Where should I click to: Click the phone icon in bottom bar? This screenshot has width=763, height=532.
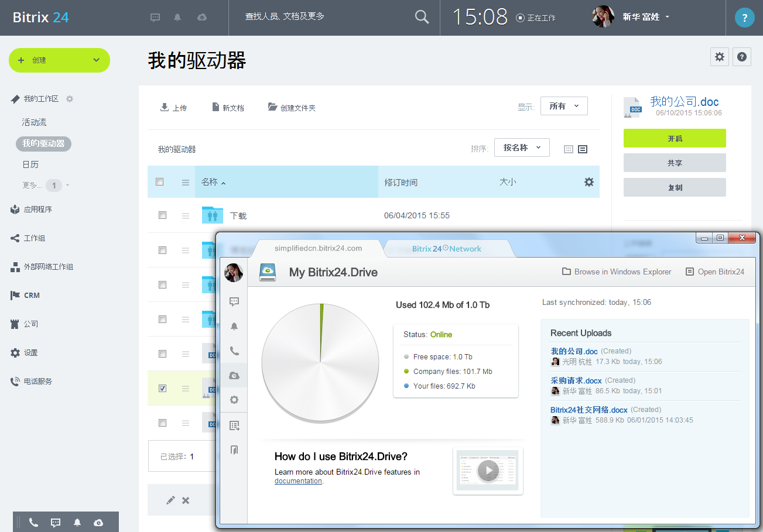(x=33, y=523)
